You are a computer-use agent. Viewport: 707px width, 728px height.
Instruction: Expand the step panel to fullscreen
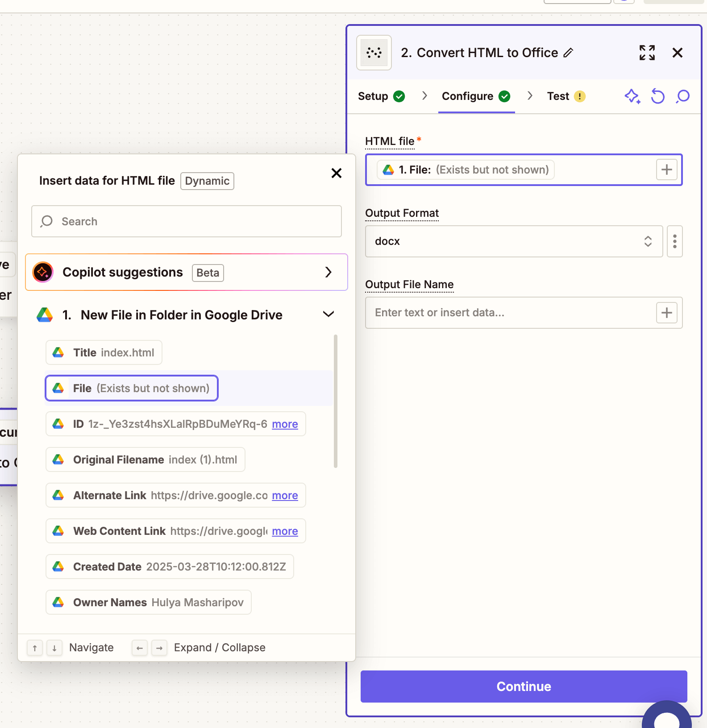(x=647, y=53)
